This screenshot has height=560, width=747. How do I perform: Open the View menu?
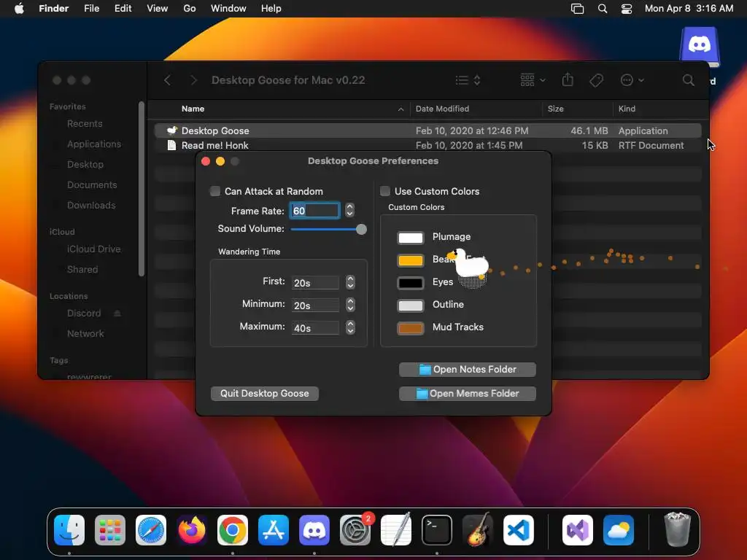[x=158, y=9]
